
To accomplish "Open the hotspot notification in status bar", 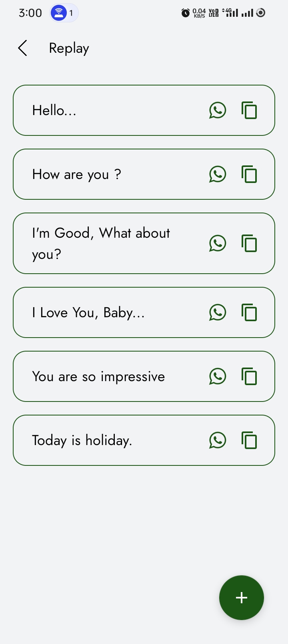I will tap(64, 13).
